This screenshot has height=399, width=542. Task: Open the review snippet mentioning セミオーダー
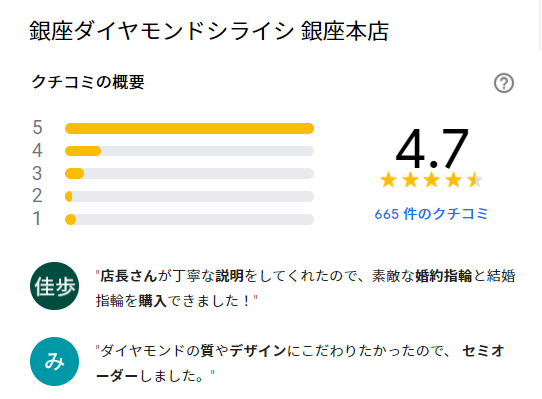pyautogui.click(x=300, y=363)
